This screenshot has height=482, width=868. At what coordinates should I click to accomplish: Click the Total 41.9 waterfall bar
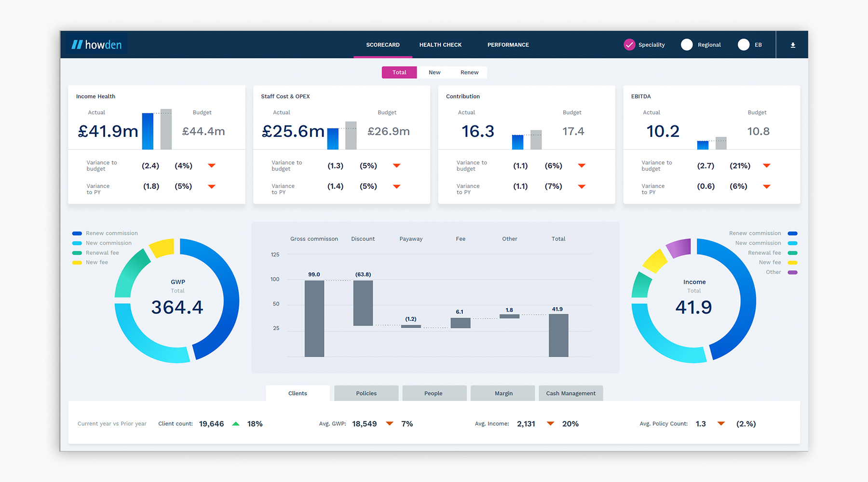558,335
